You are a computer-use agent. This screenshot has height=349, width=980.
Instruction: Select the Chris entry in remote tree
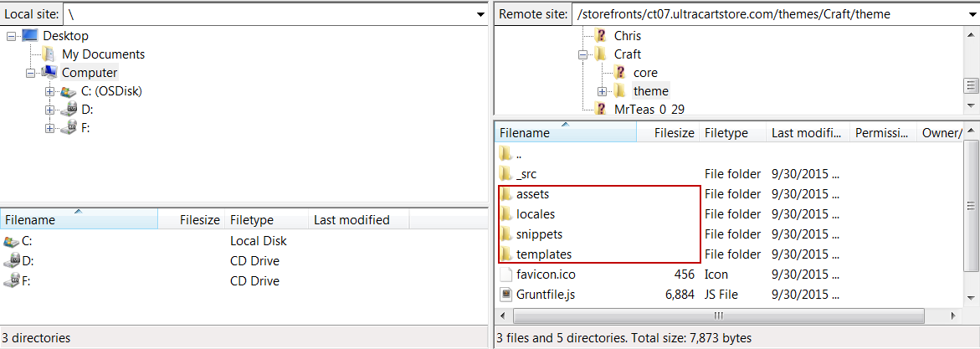(x=628, y=36)
